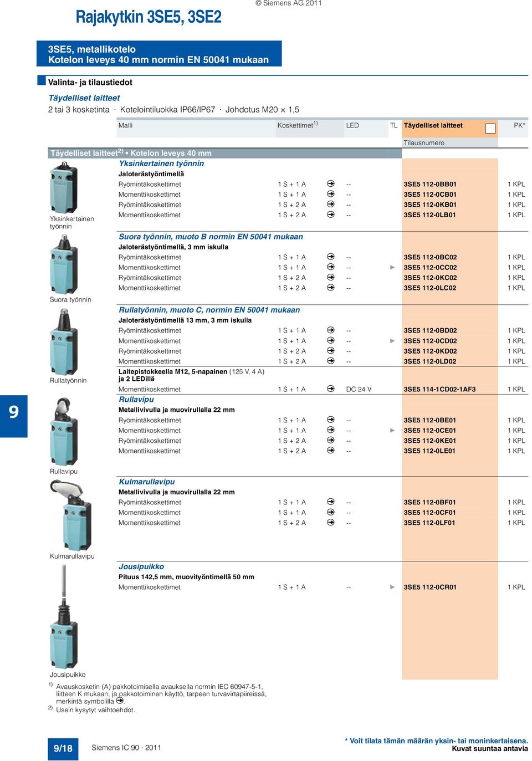The width and height of the screenshot is (532, 761).
Task: Select order number 3SE5 112-0CR01
Action: coord(430,587)
